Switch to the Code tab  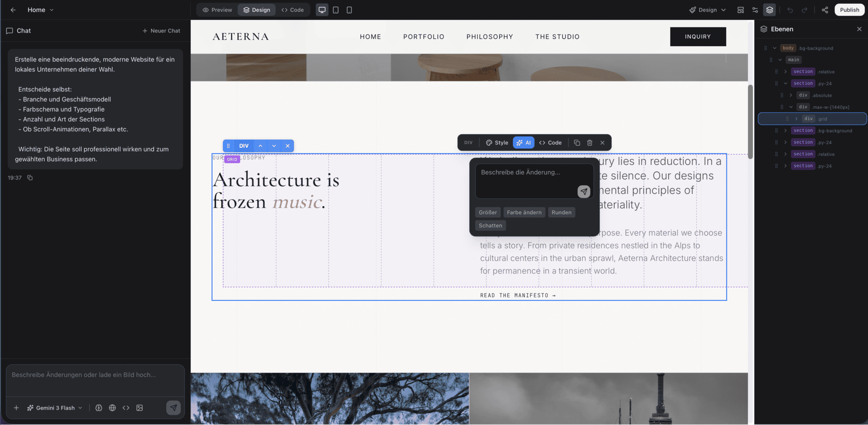pos(293,10)
